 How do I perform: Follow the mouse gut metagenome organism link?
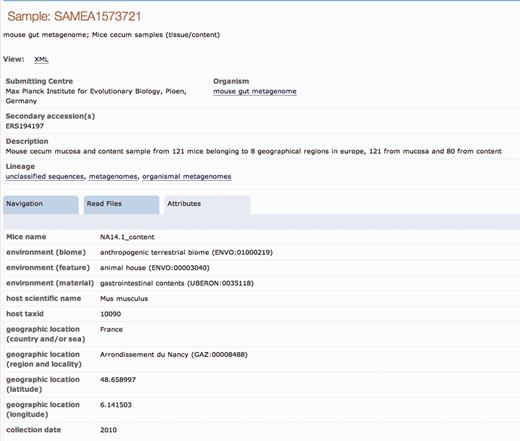[x=255, y=91]
